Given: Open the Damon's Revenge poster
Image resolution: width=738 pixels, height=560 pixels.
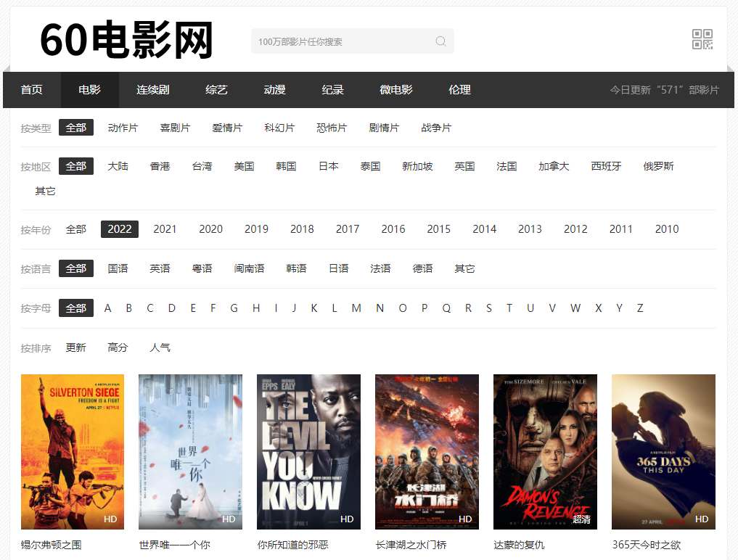Looking at the screenshot, I should coord(545,452).
